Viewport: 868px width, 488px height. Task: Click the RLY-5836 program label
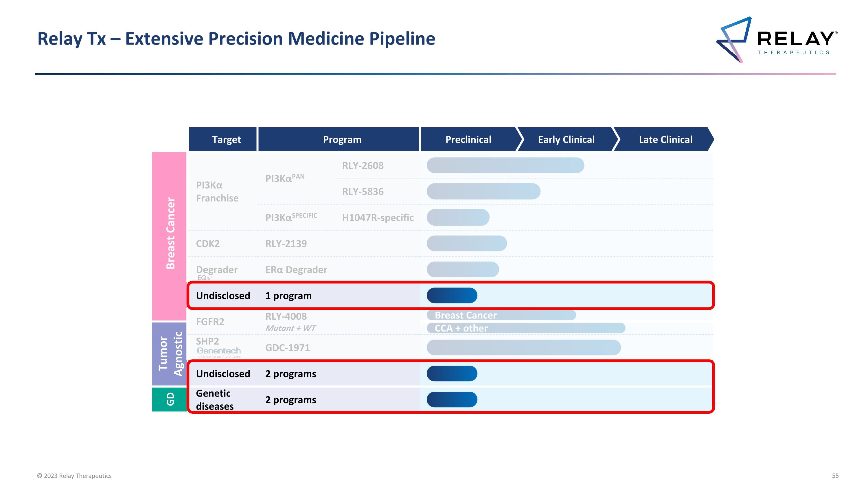click(363, 191)
